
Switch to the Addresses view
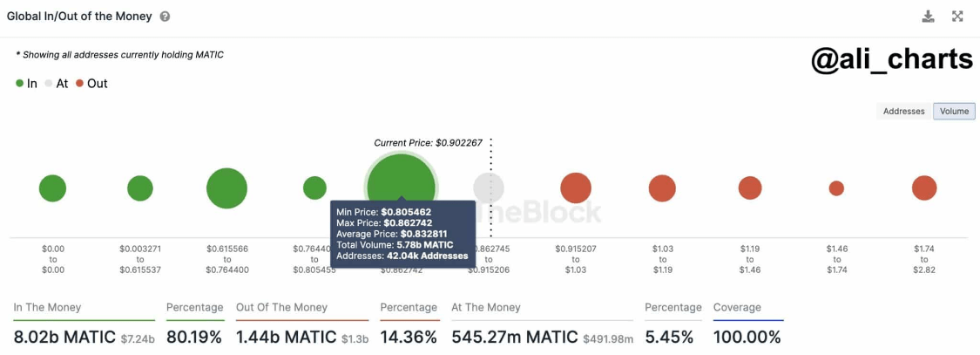click(903, 112)
